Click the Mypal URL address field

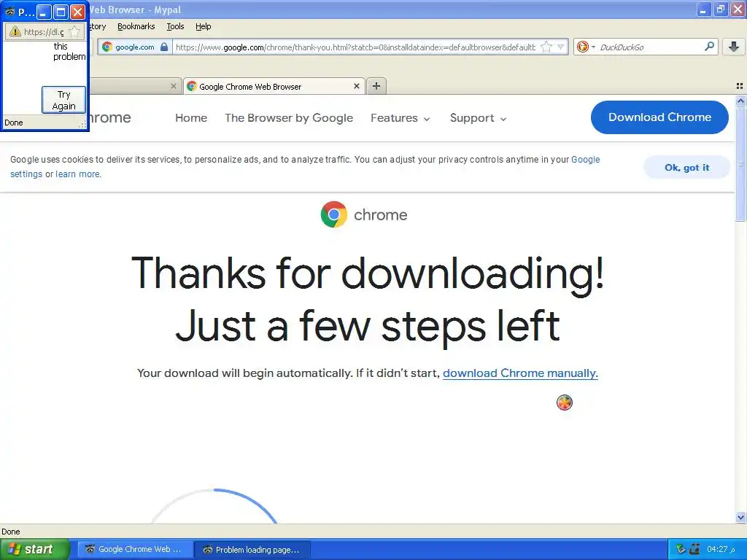355,47
